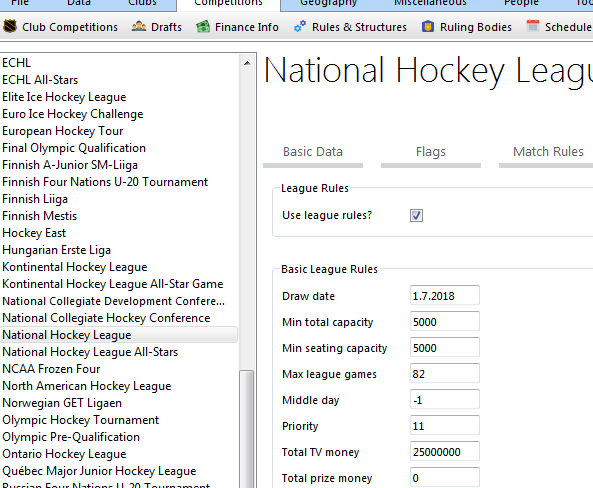The width and height of the screenshot is (593, 488).
Task: Open the File menu
Action: (x=20, y=3)
